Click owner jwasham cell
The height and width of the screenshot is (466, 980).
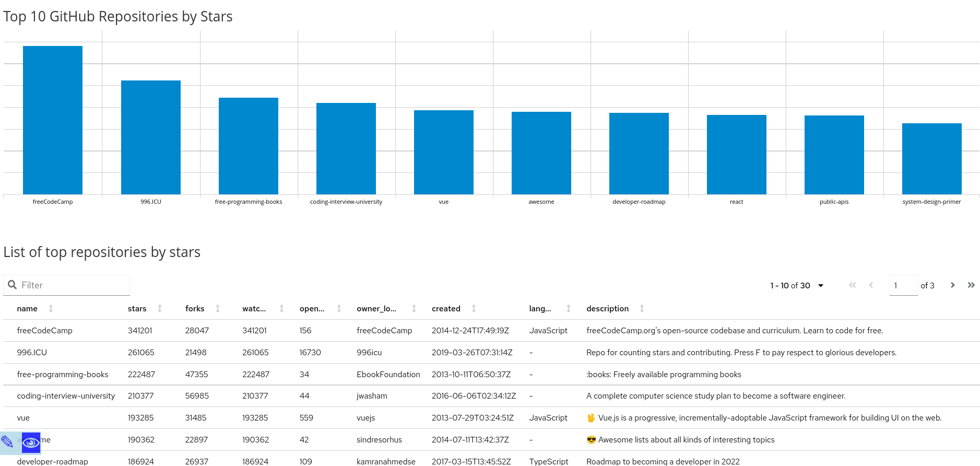(372, 396)
